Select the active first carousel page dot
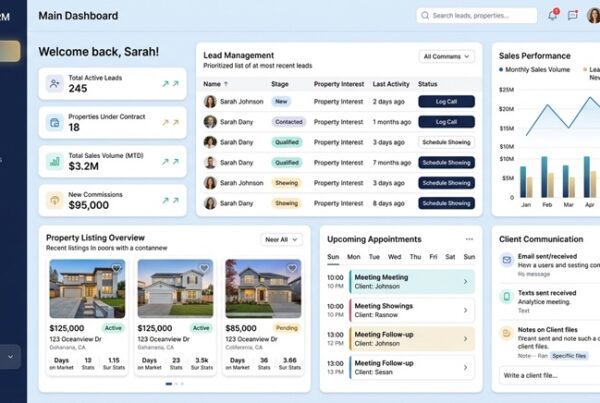Viewport: 600px width, 403px height. tap(169, 383)
